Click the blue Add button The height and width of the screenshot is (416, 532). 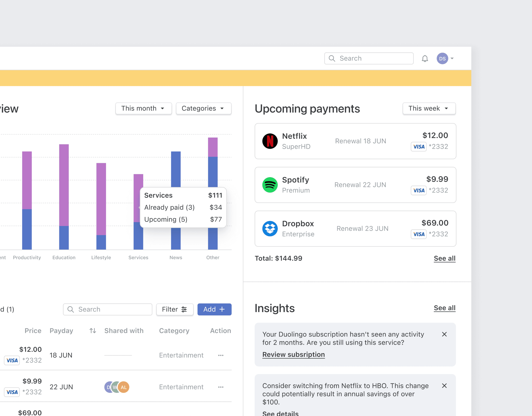tap(214, 309)
